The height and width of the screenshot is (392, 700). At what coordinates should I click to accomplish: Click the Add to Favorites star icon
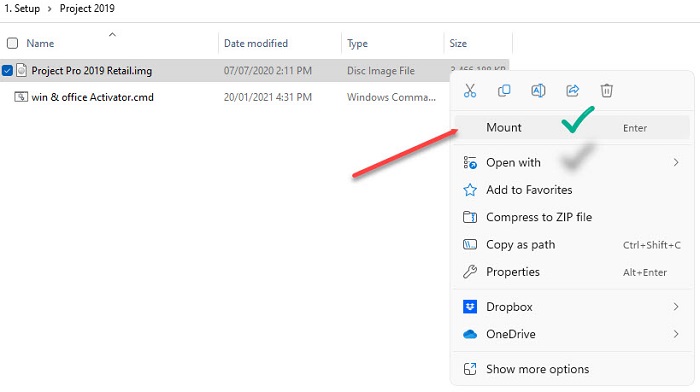[470, 190]
